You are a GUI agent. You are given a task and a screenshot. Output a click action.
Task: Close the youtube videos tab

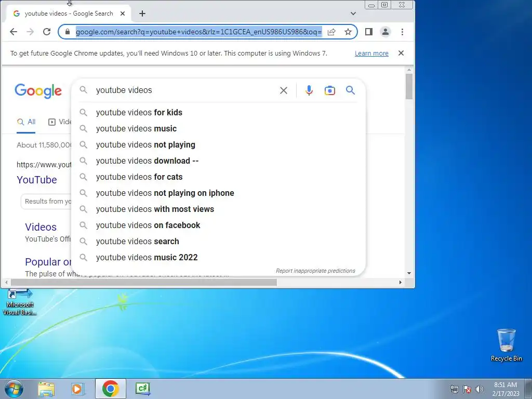123,14
